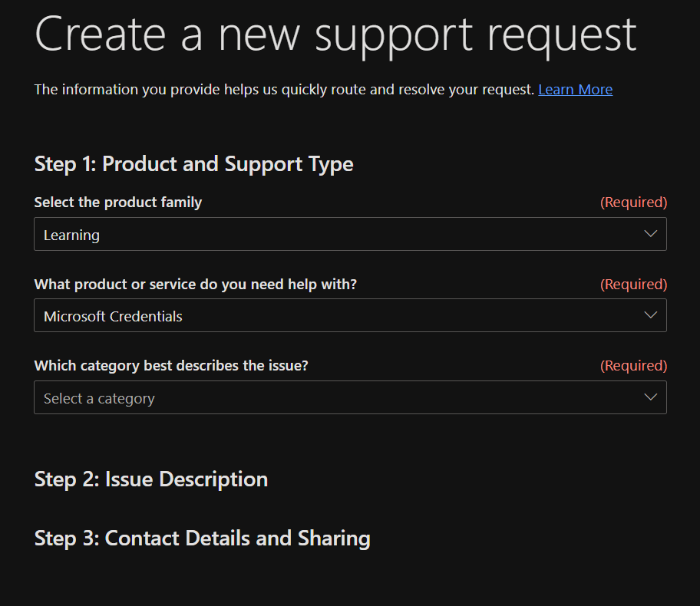The image size is (700, 606).
Task: Open the Learn More link
Action: [x=575, y=90]
